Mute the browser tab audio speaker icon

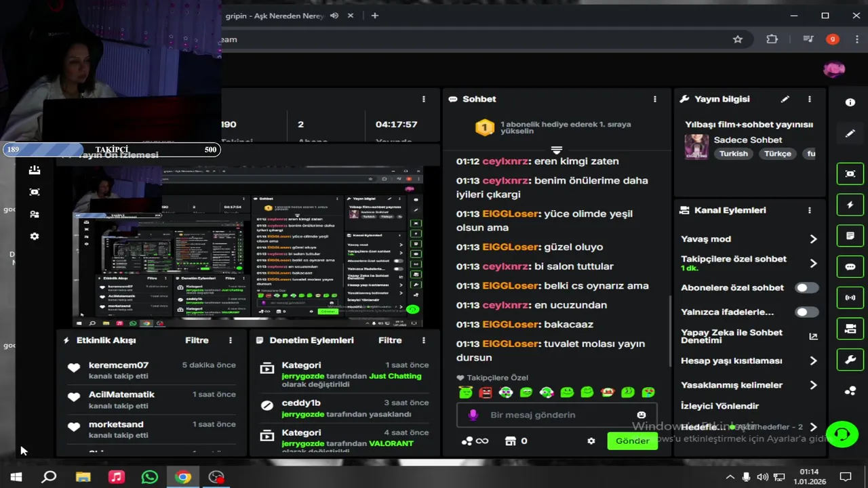point(334,16)
